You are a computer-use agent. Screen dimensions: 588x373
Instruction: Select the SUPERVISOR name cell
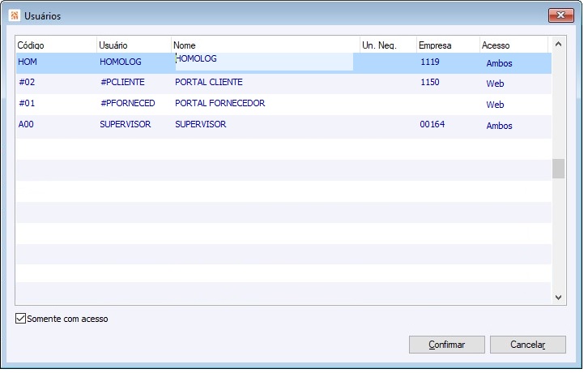pyautogui.click(x=201, y=124)
